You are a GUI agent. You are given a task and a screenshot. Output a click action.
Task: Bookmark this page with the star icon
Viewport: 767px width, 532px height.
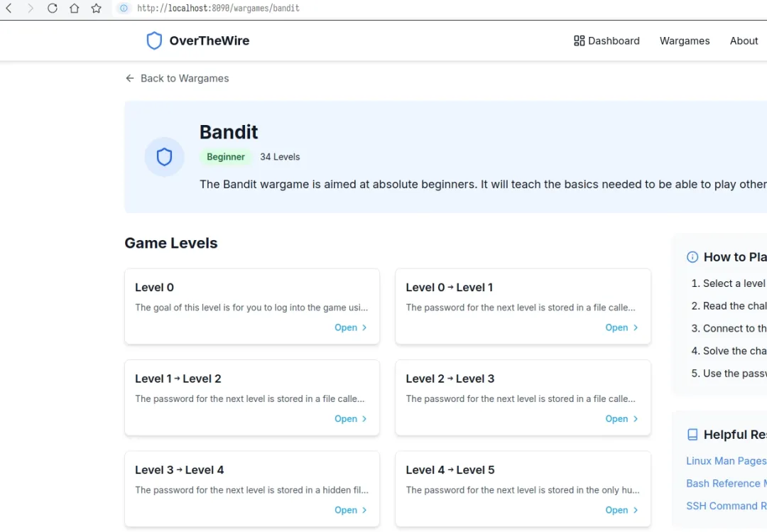pyautogui.click(x=96, y=9)
